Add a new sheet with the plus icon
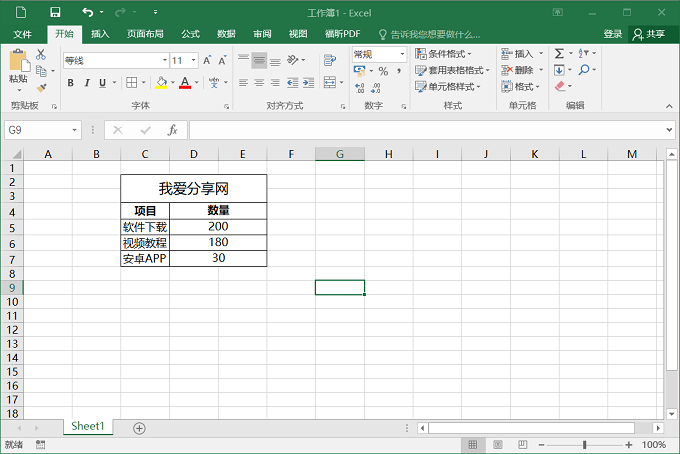 pyautogui.click(x=139, y=428)
